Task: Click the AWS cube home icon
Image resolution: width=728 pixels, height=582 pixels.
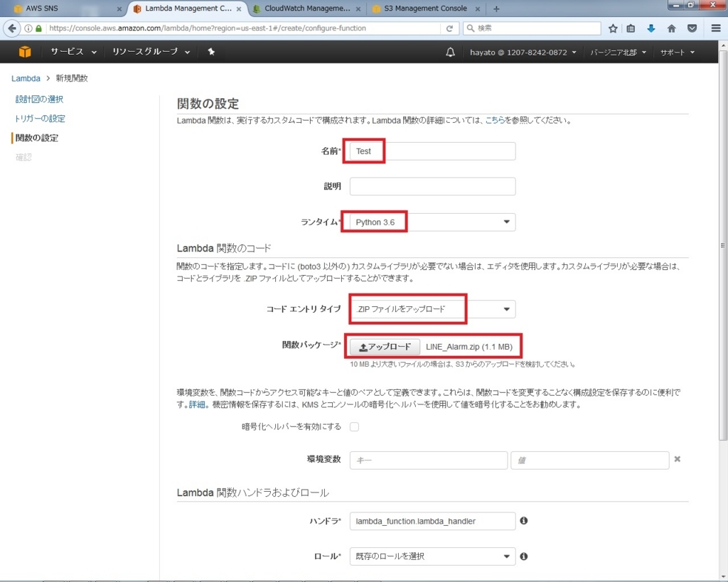Action: coord(25,52)
